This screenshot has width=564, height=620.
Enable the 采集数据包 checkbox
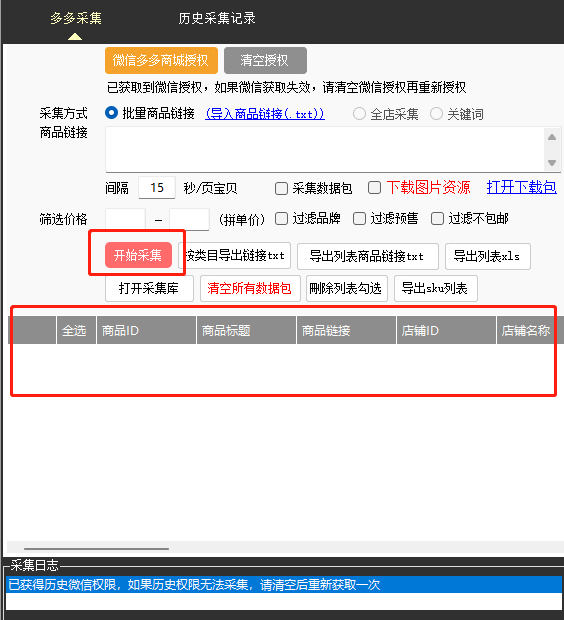281,188
